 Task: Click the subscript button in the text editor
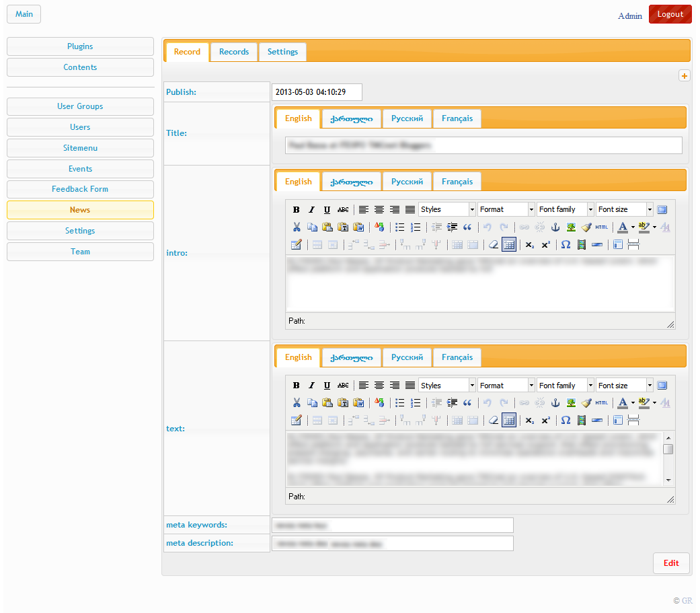(530, 421)
